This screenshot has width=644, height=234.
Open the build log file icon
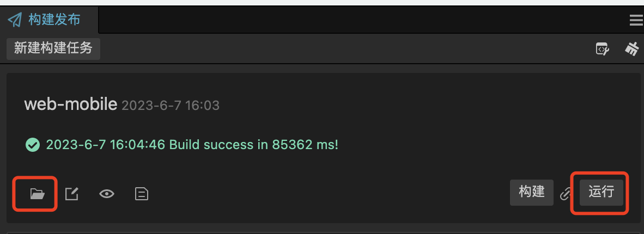click(x=142, y=194)
